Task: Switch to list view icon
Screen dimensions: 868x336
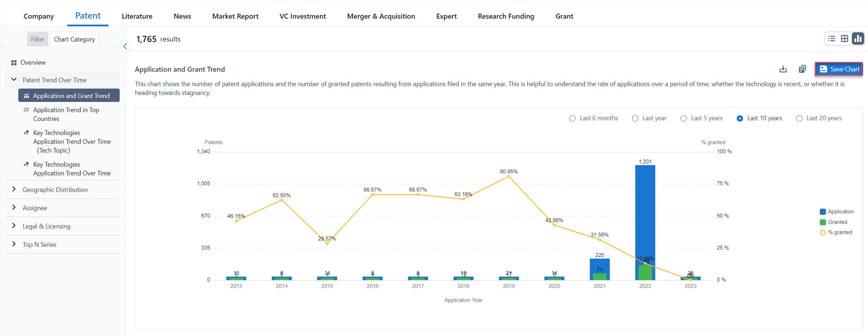Action: coord(831,39)
